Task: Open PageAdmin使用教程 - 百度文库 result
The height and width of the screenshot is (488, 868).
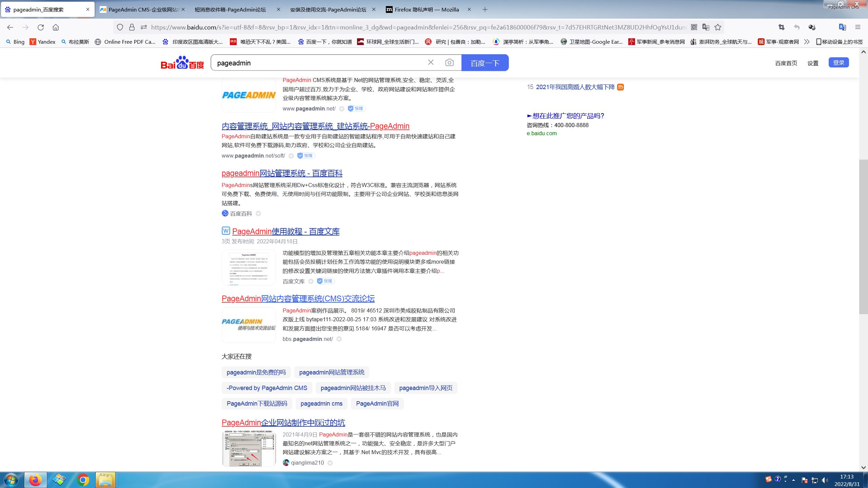Action: click(286, 231)
